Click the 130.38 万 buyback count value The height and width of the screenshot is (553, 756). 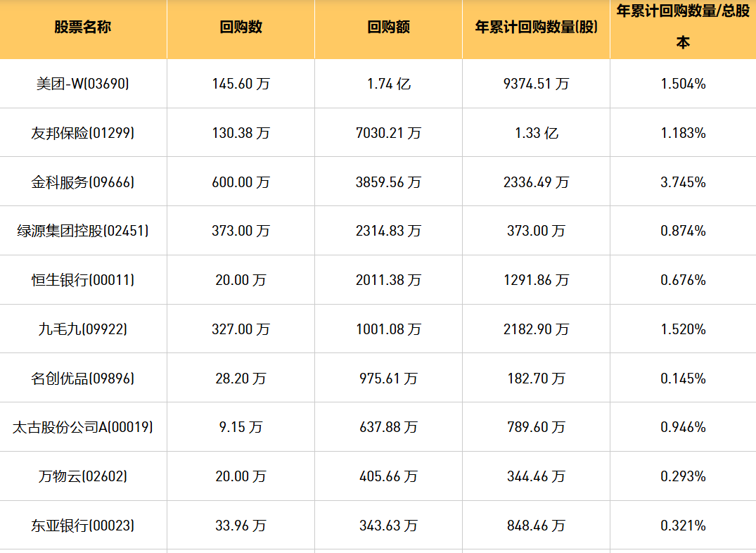pos(241,133)
